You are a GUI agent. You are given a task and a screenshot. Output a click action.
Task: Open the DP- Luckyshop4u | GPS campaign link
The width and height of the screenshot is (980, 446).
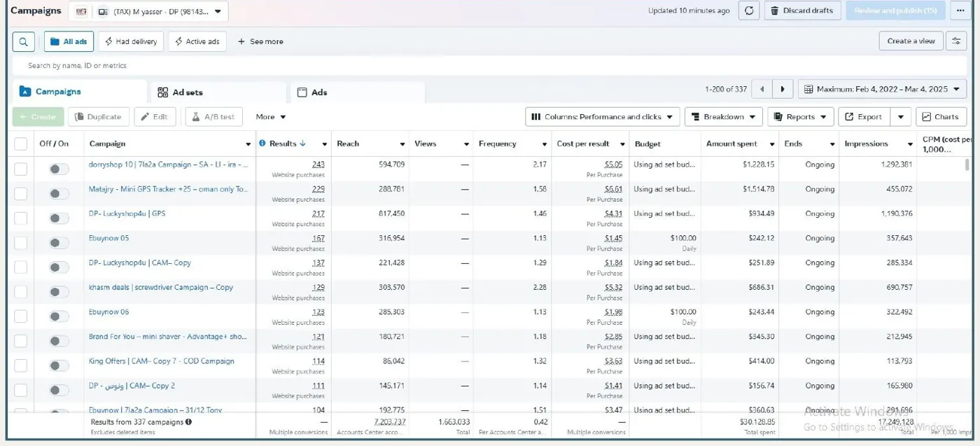127,214
